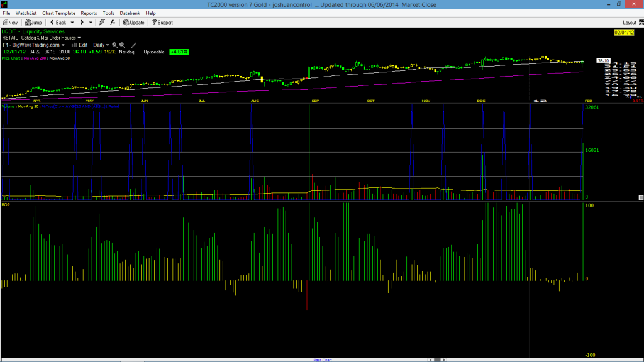Click the second magnifier zoom icon
644x362 pixels.
[x=122, y=45]
